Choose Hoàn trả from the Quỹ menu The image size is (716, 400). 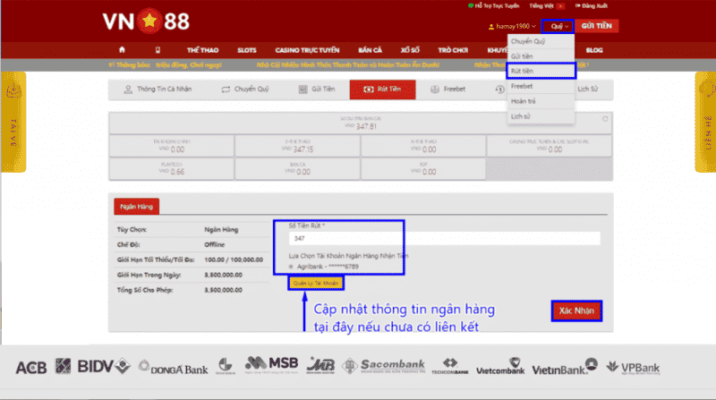541,101
